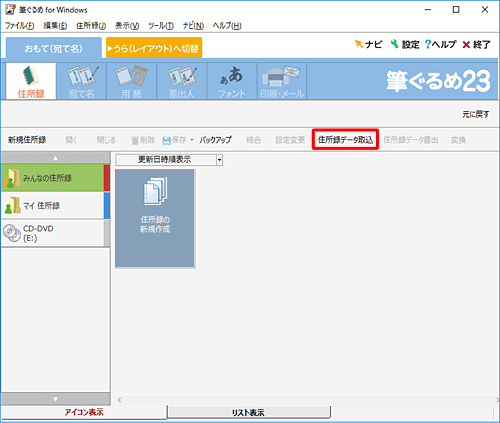Click the 保存 save button
Screen dimensions: 500x423
pyautogui.click(x=175, y=140)
